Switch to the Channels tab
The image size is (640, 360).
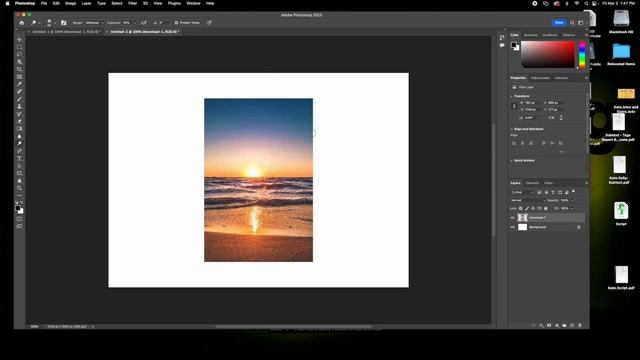click(532, 183)
